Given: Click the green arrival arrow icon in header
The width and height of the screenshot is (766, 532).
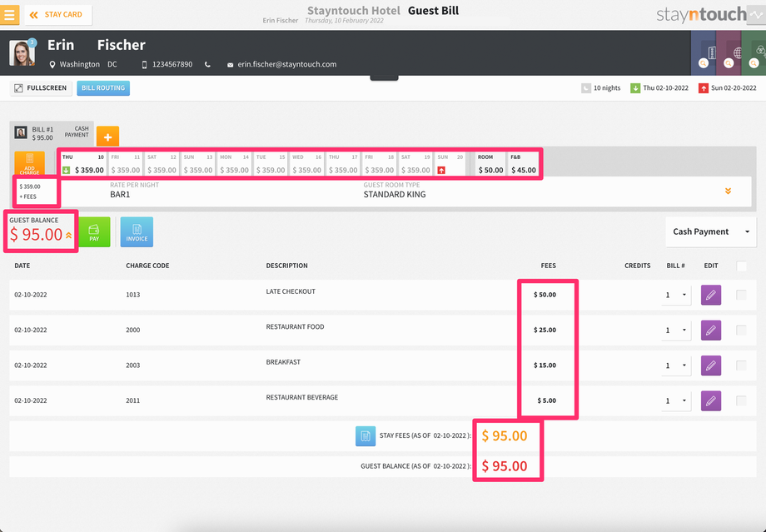Looking at the screenshot, I should [x=635, y=88].
